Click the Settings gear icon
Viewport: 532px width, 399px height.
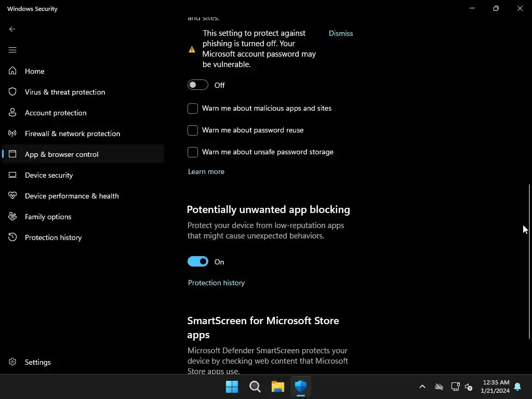point(12,362)
